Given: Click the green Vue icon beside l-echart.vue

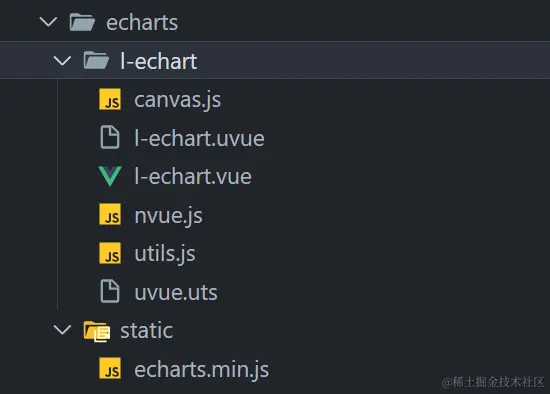Looking at the screenshot, I should point(110,176).
